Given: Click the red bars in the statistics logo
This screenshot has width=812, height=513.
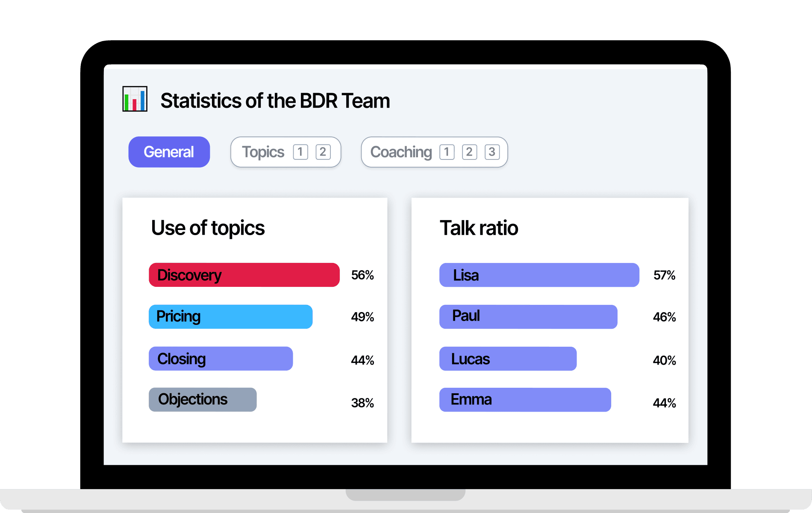Looking at the screenshot, I should point(135,105).
